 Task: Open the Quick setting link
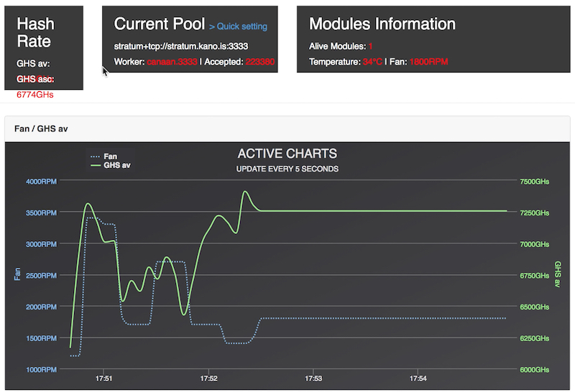pyautogui.click(x=238, y=27)
